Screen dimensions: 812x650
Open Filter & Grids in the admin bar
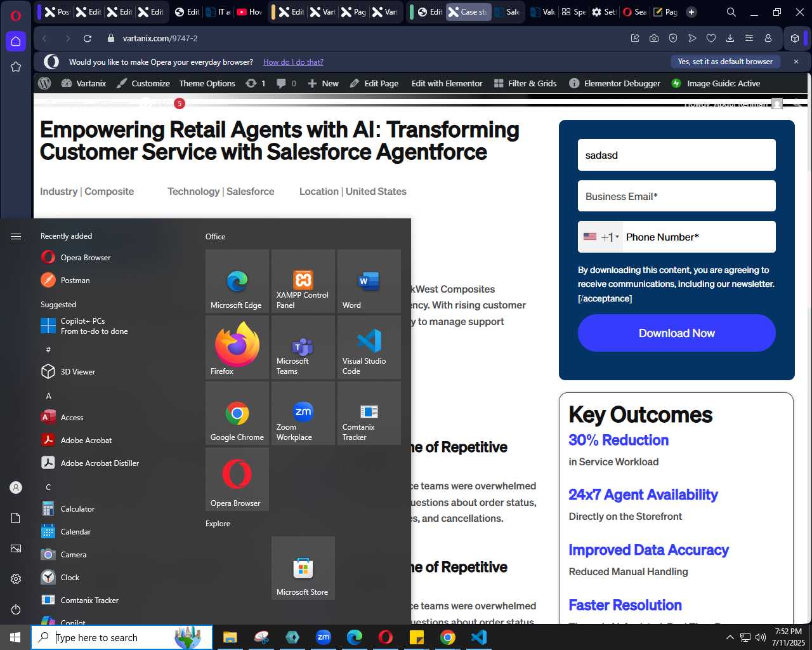(x=525, y=83)
